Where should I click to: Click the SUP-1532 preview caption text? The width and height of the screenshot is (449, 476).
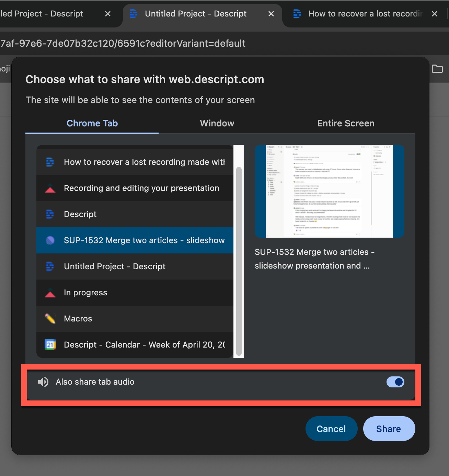pos(314,259)
